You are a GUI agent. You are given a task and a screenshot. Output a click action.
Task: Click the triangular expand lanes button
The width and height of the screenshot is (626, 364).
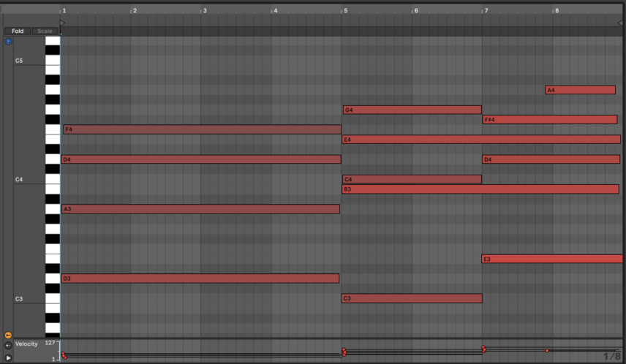point(8,358)
